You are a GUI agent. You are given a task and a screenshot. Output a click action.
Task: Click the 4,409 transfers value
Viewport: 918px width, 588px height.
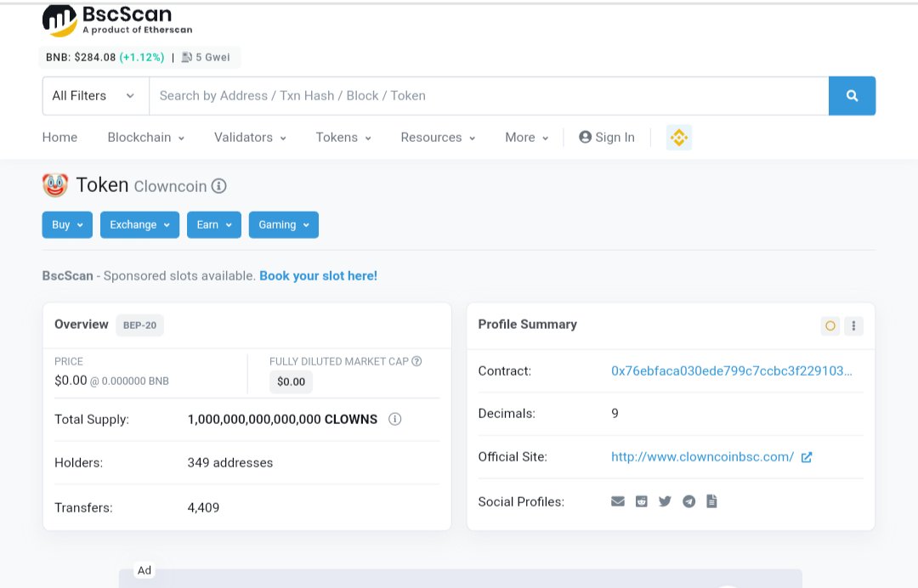pyautogui.click(x=203, y=508)
